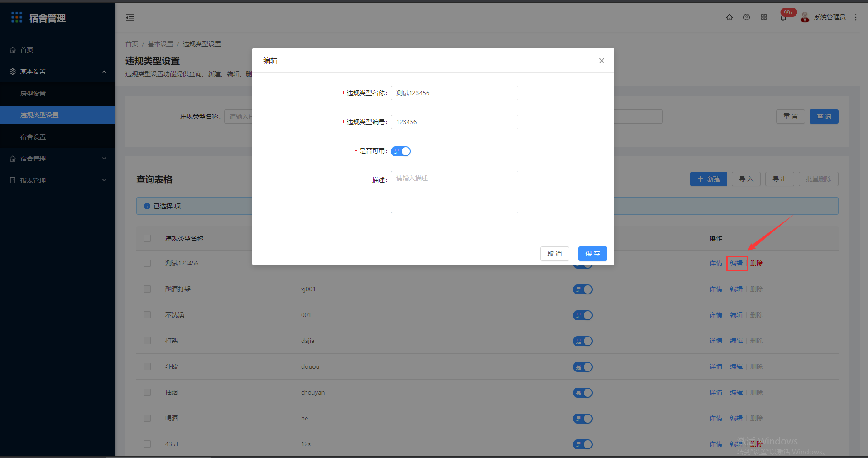Click the system administrator avatar

pyautogui.click(x=805, y=17)
